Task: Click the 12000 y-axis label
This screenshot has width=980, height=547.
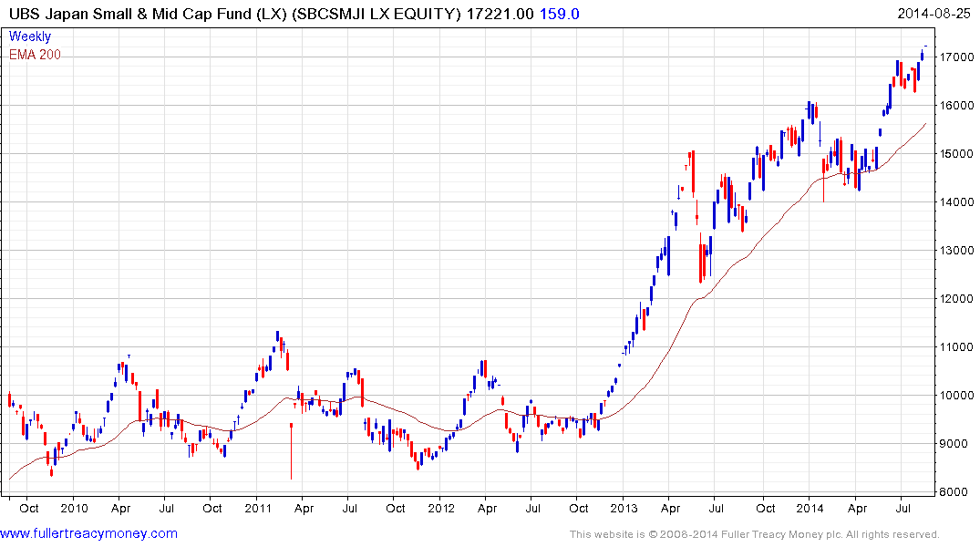Action: 957,299
